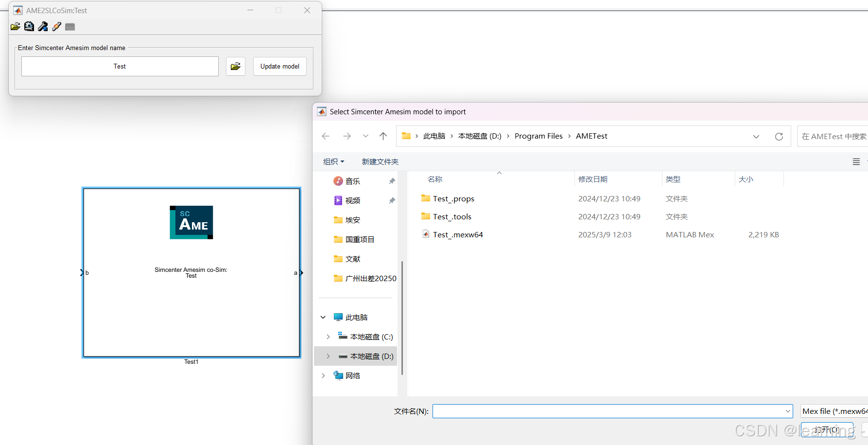The image size is (868, 445).
Task: Click the Update model button
Action: coord(280,66)
